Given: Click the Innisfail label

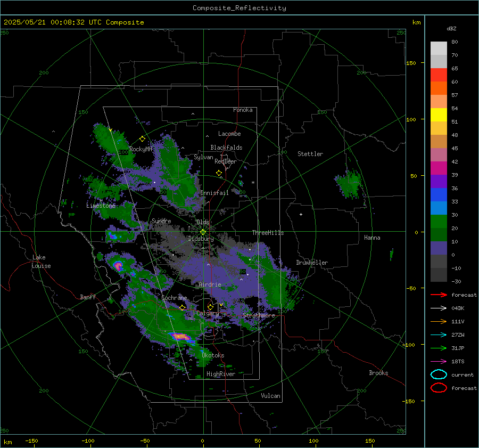Looking at the screenshot, I should [214, 193].
